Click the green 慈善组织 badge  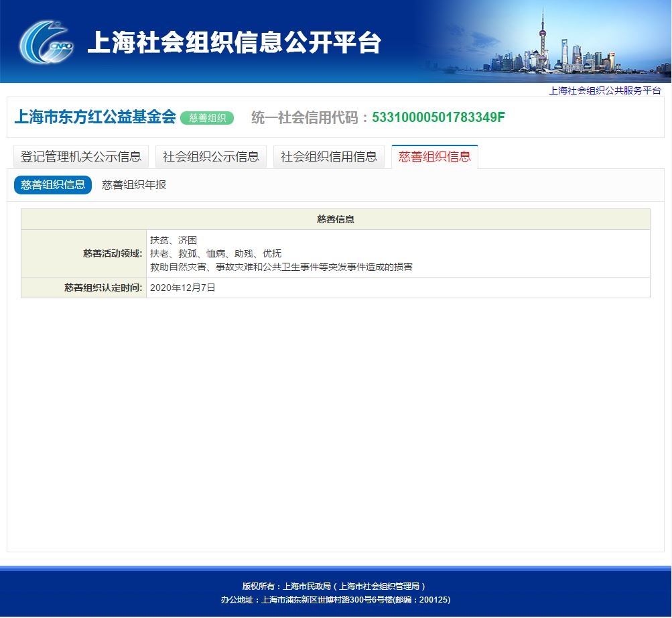(207, 118)
